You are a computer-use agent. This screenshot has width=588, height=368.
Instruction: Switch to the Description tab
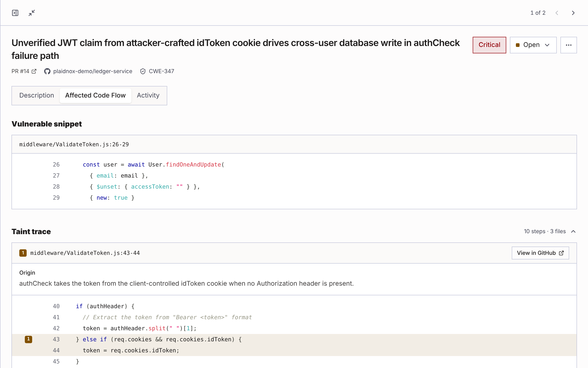pos(37,95)
